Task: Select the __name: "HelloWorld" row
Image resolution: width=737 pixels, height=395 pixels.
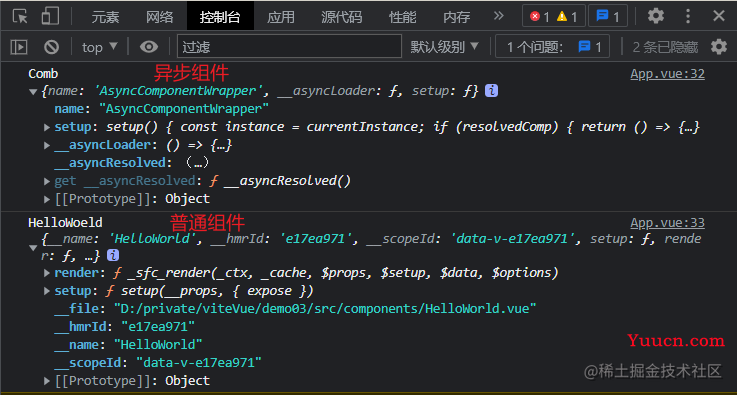Action: pos(128,345)
